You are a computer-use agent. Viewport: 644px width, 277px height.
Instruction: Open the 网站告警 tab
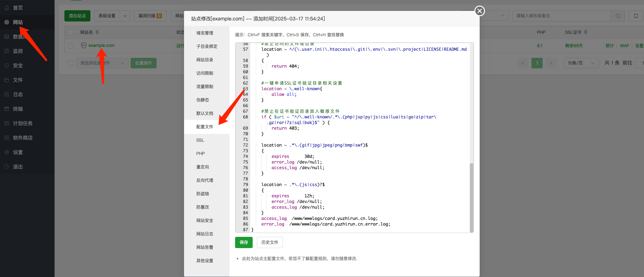207,247
